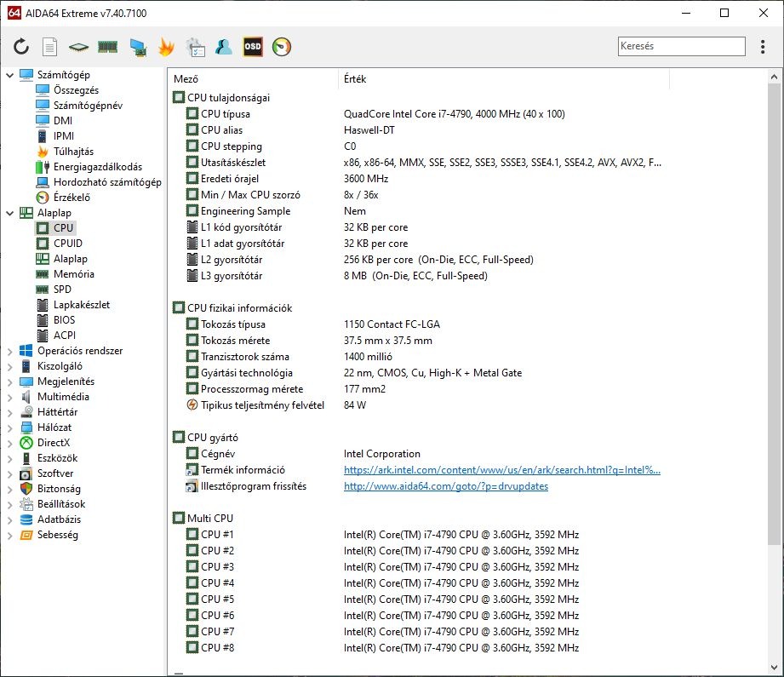Image resolution: width=784 pixels, height=677 pixels.
Task: Click the Eszközök tree item
Action: tap(58, 458)
